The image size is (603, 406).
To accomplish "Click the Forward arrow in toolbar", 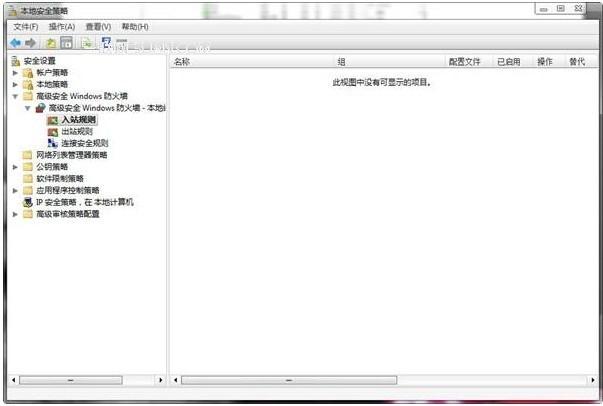I will (31, 43).
